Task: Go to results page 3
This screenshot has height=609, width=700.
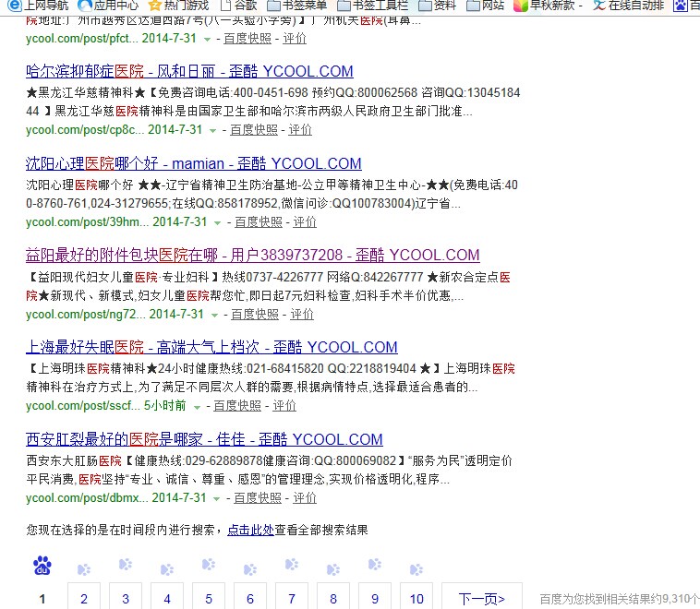Action: tap(126, 598)
